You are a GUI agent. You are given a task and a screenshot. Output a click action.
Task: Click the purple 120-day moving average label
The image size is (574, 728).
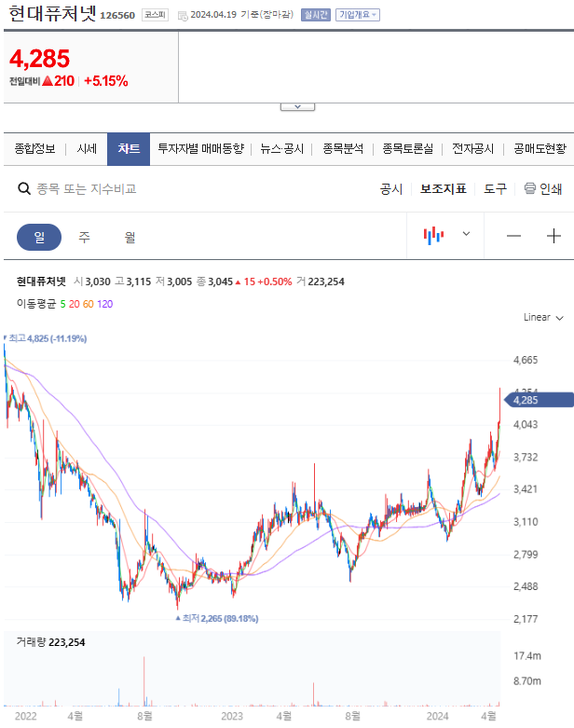105,304
